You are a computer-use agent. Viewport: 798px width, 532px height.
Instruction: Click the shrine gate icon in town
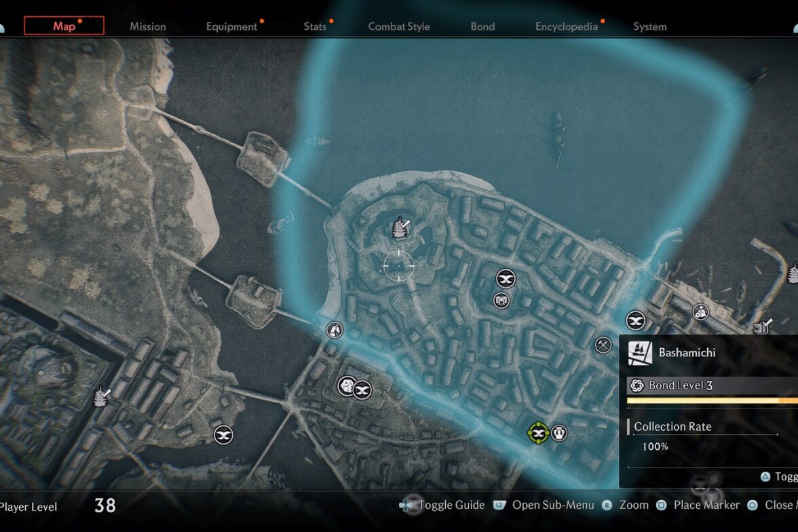point(501,300)
